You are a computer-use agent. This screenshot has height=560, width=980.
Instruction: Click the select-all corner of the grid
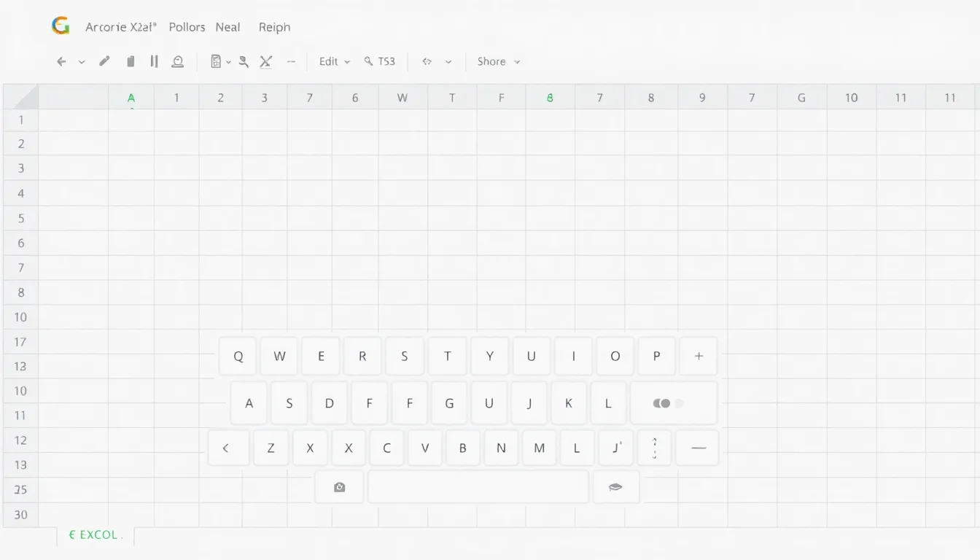pyautogui.click(x=20, y=97)
